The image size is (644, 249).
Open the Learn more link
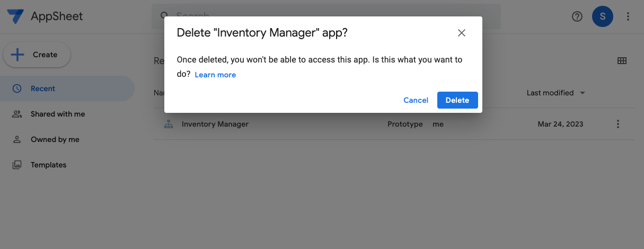coord(215,75)
